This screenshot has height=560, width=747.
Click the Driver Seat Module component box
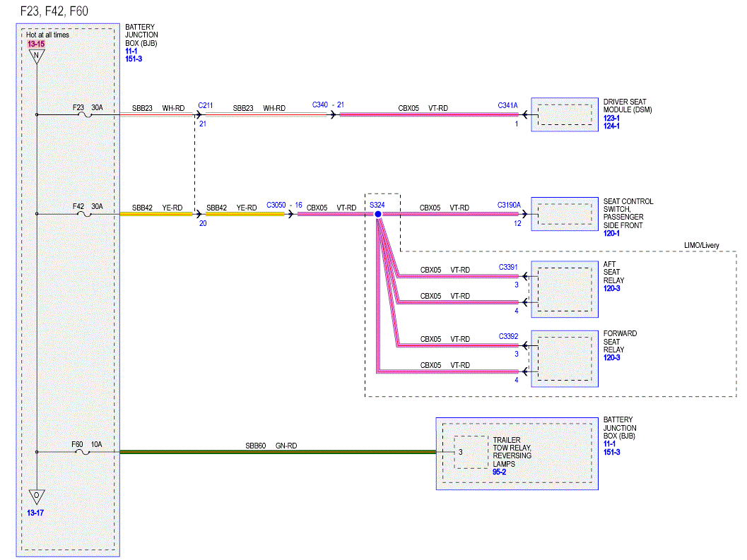[565, 115]
